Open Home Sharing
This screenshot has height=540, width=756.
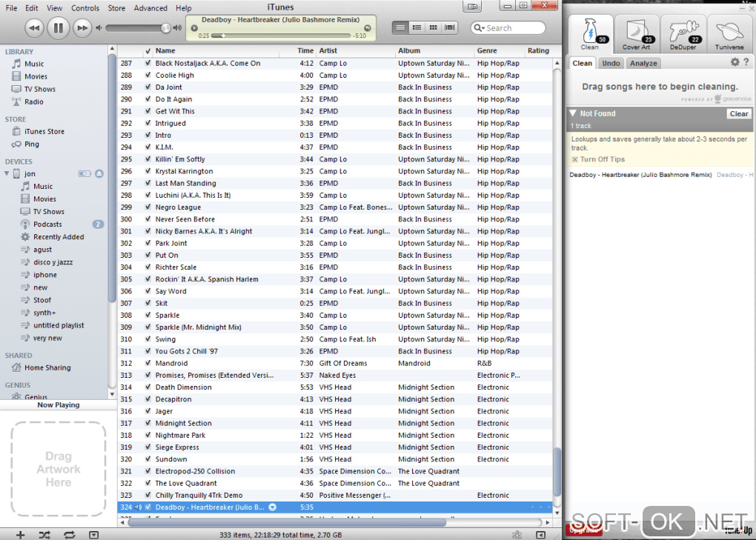point(47,367)
